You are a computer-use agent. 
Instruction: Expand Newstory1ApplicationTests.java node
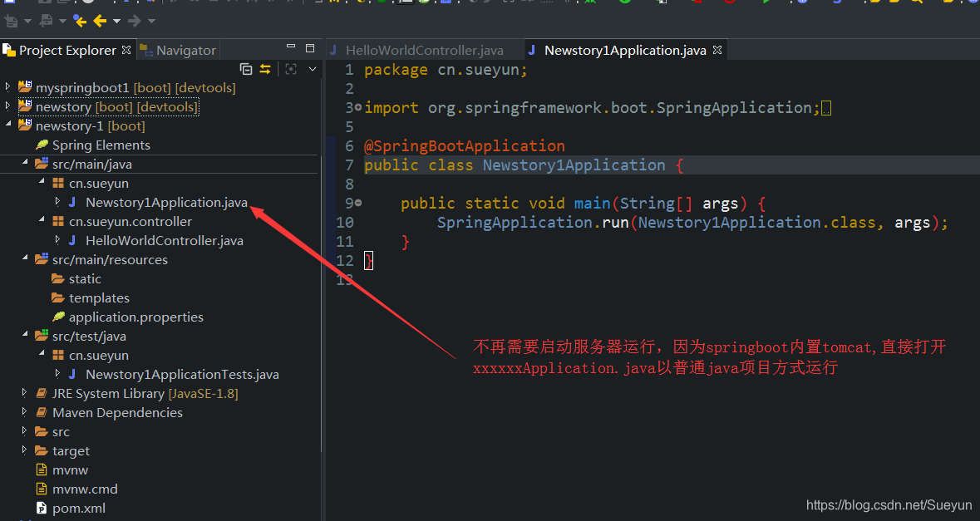pyautogui.click(x=57, y=373)
